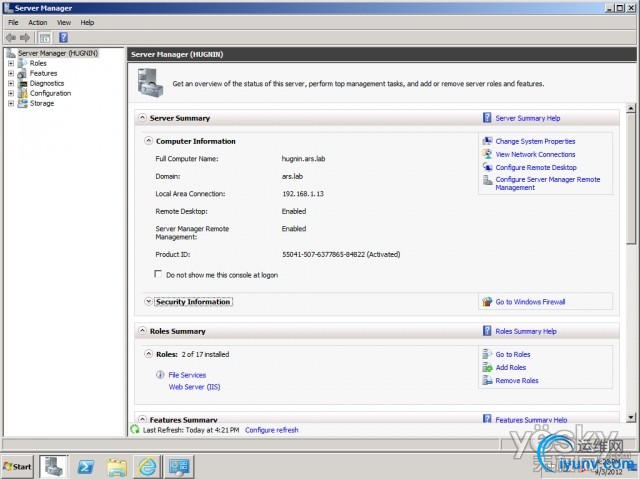Follow the Configure Remote Desktop link

pyautogui.click(x=536, y=167)
